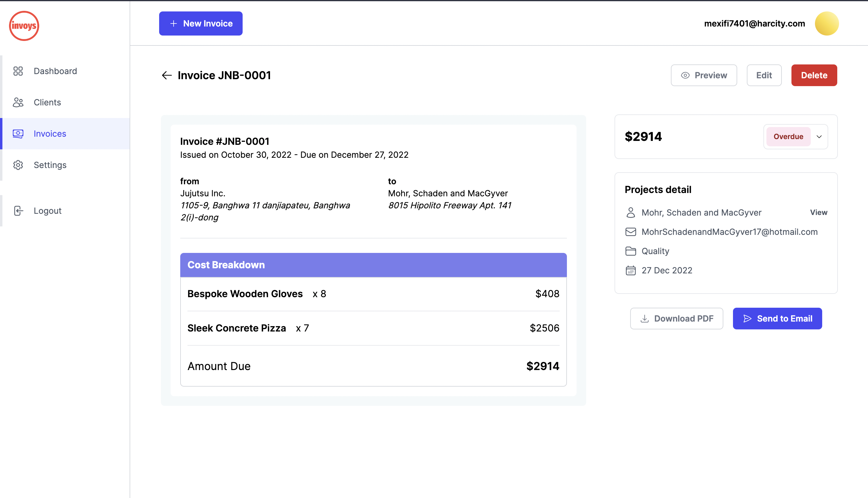Open the Invoices section in sidebar
Viewport: 868px width, 498px height.
click(x=50, y=134)
